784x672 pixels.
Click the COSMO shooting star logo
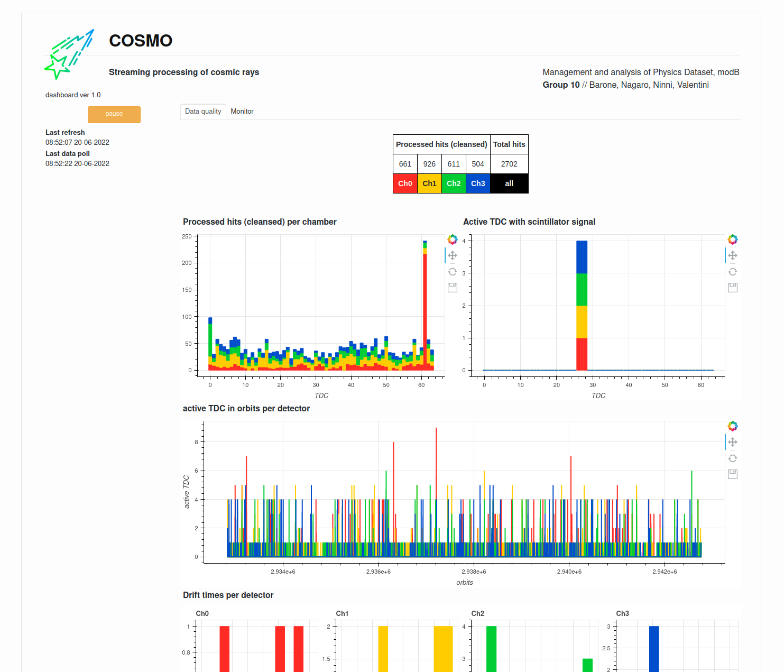[69, 54]
